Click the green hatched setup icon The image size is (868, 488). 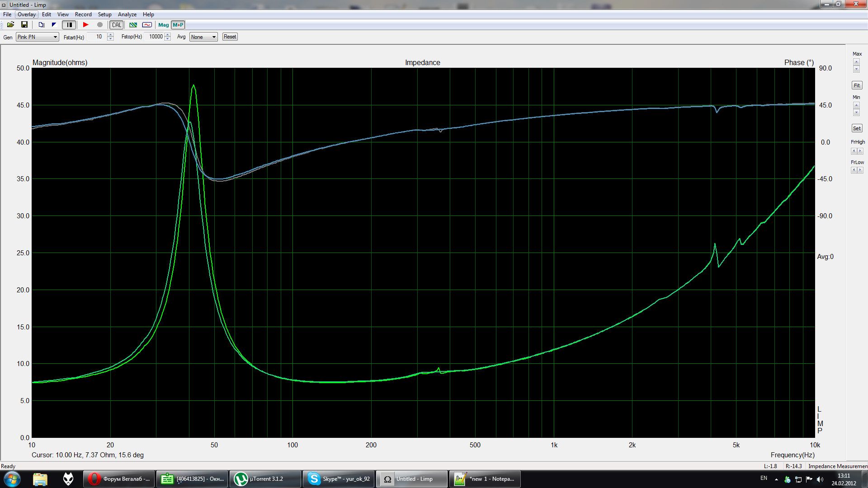[133, 25]
